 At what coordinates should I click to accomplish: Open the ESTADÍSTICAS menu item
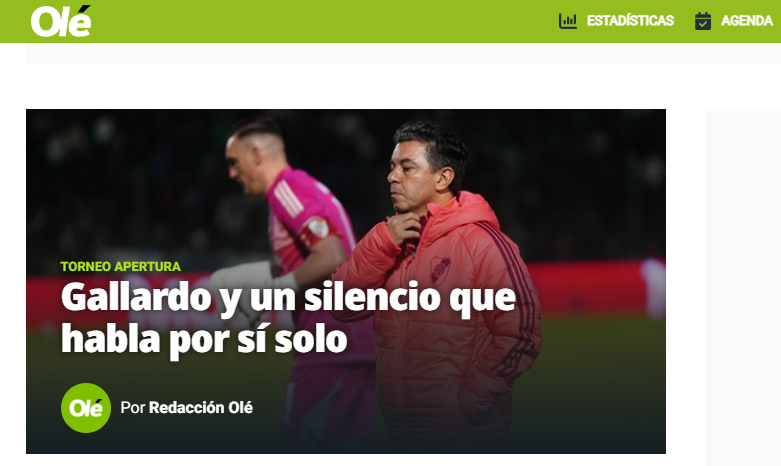[x=630, y=21]
